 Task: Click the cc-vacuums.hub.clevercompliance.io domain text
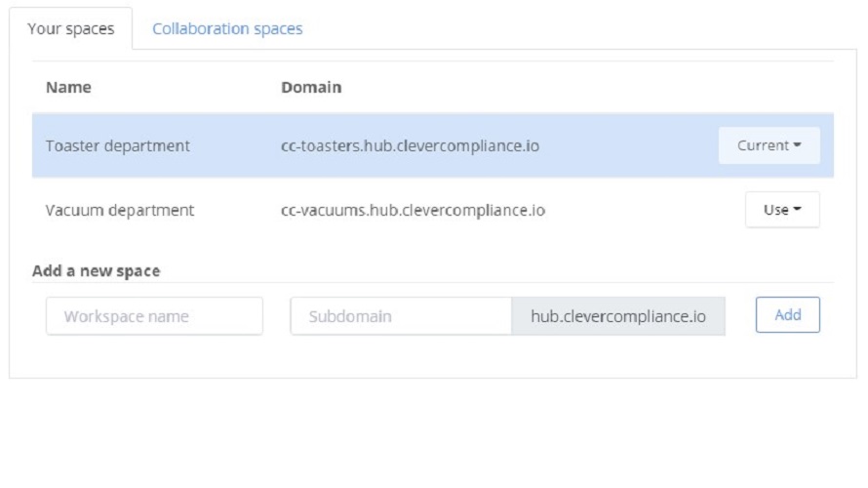413,210
